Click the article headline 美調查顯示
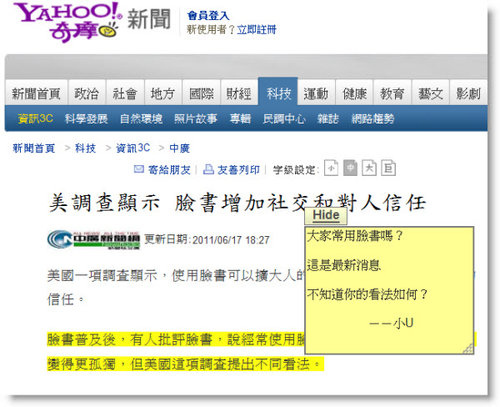 pos(237,203)
